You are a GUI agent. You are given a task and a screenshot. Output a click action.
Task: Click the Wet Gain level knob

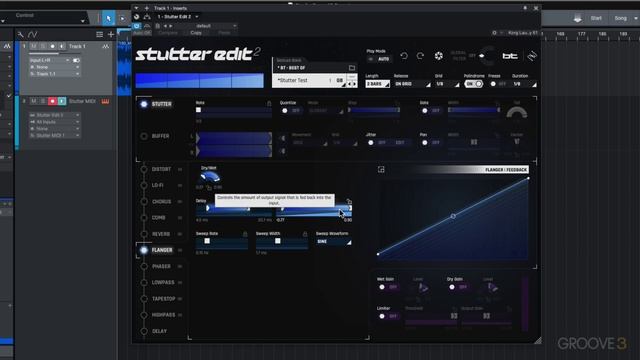pos(423,288)
